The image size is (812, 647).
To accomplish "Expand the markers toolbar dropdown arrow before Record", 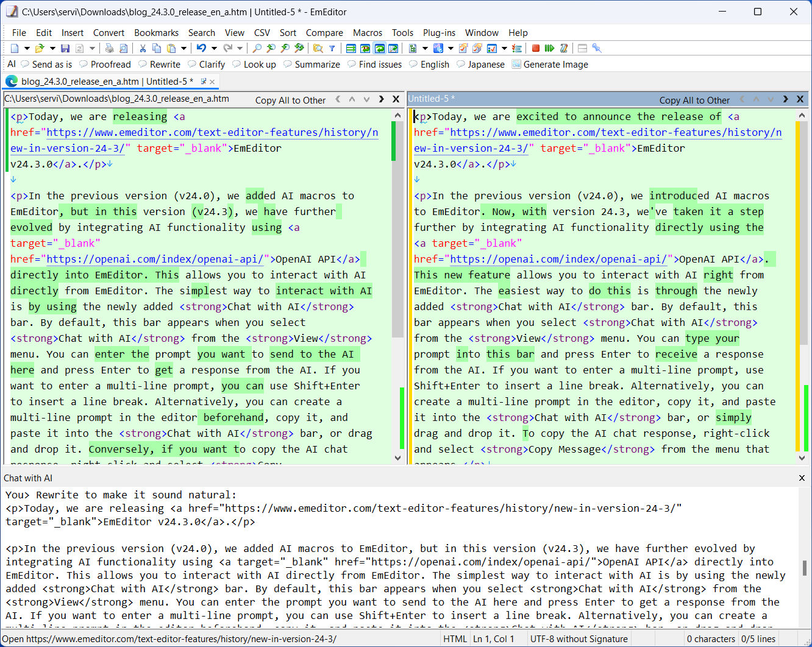I will point(504,48).
